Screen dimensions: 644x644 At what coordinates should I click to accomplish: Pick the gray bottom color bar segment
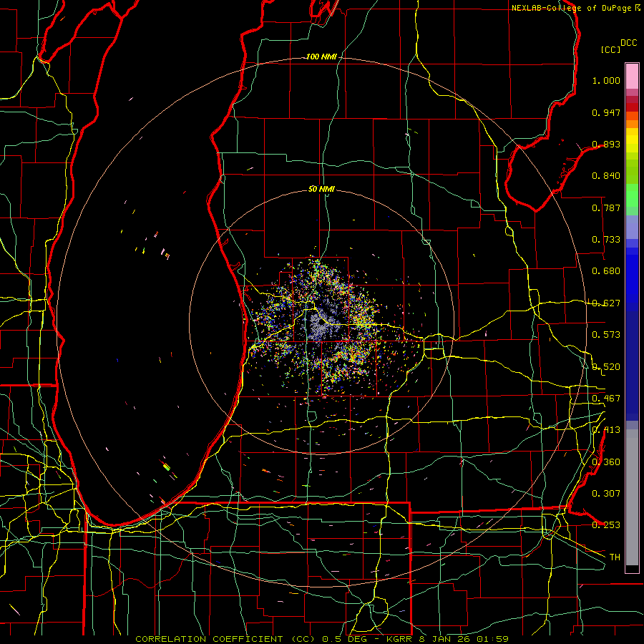click(x=632, y=497)
